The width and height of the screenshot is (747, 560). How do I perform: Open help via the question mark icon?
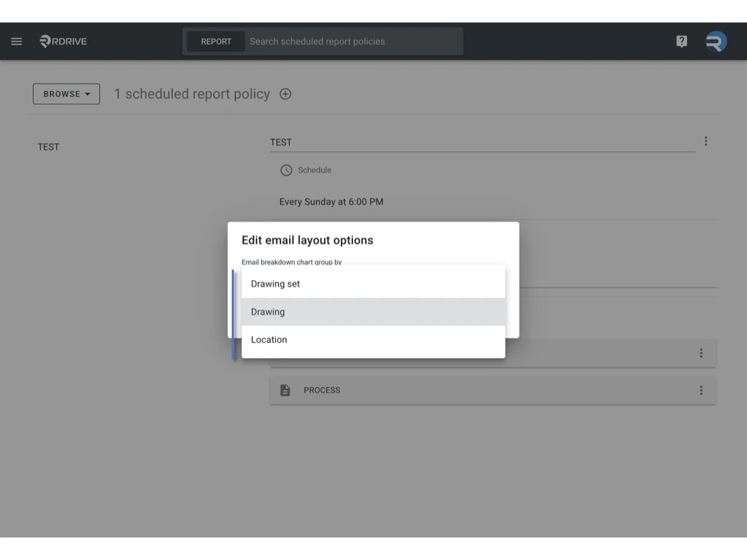681,41
